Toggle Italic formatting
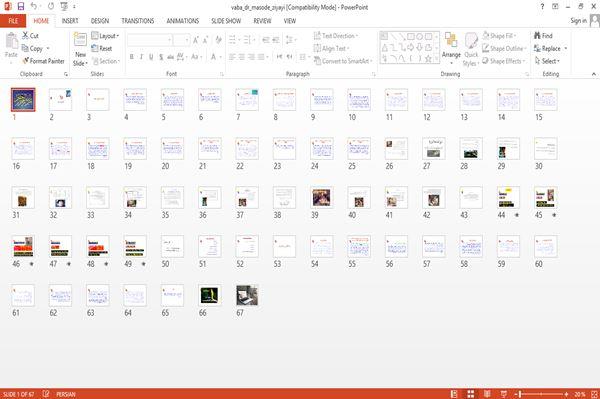The image size is (600, 399). point(141,57)
